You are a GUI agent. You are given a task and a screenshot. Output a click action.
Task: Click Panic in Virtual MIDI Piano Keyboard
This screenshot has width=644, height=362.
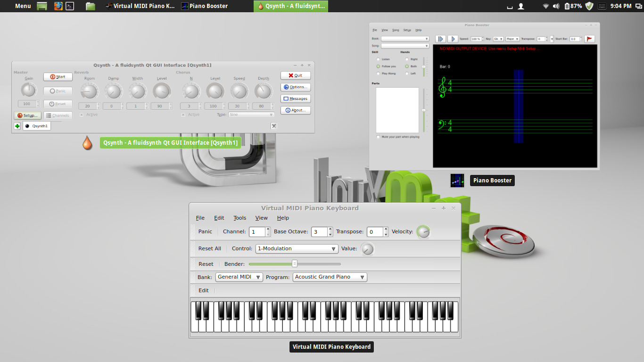tap(205, 231)
